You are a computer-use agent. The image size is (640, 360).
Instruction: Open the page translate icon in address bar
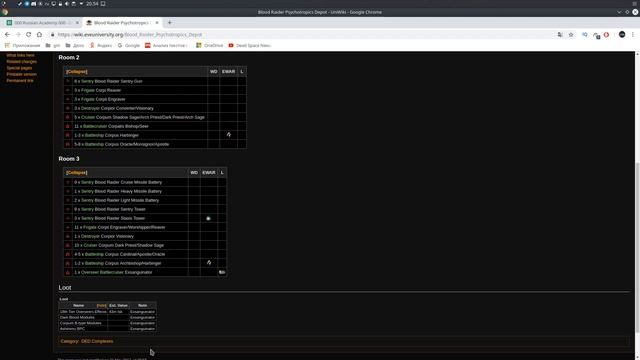click(x=560, y=35)
